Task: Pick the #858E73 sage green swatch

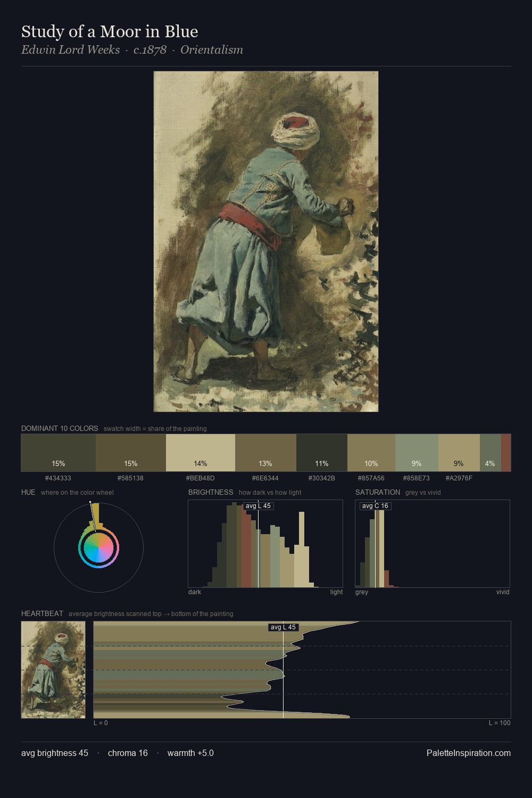Action: point(417,453)
